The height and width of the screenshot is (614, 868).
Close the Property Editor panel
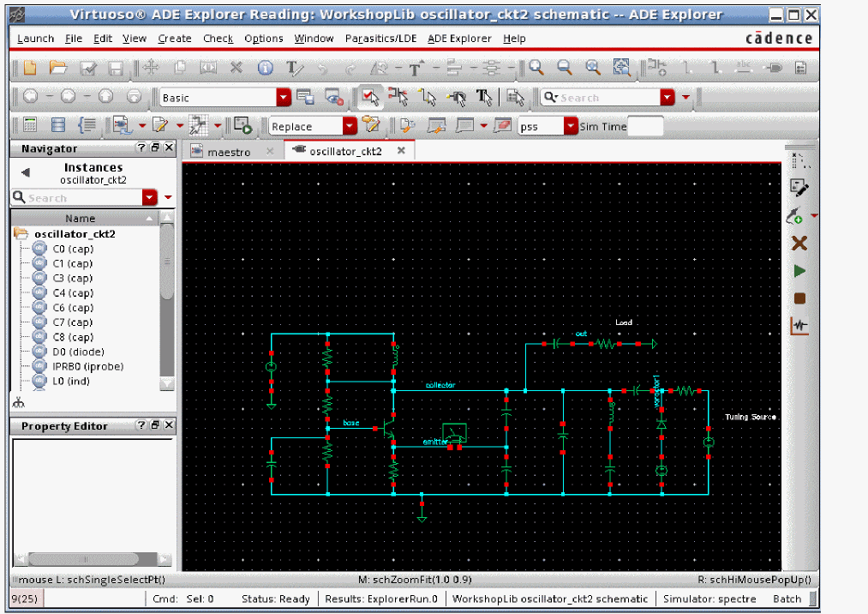[168, 425]
